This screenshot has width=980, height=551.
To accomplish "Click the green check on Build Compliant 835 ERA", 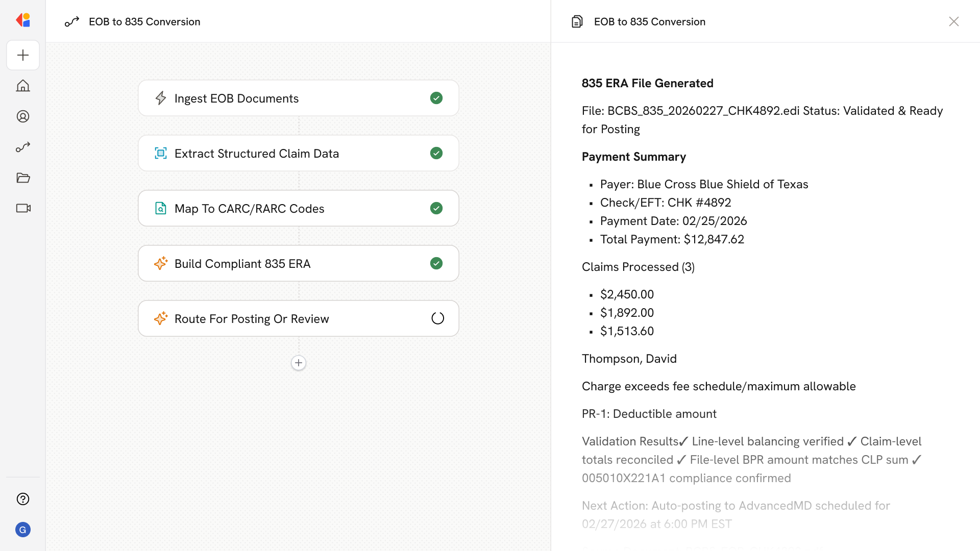I will (436, 263).
